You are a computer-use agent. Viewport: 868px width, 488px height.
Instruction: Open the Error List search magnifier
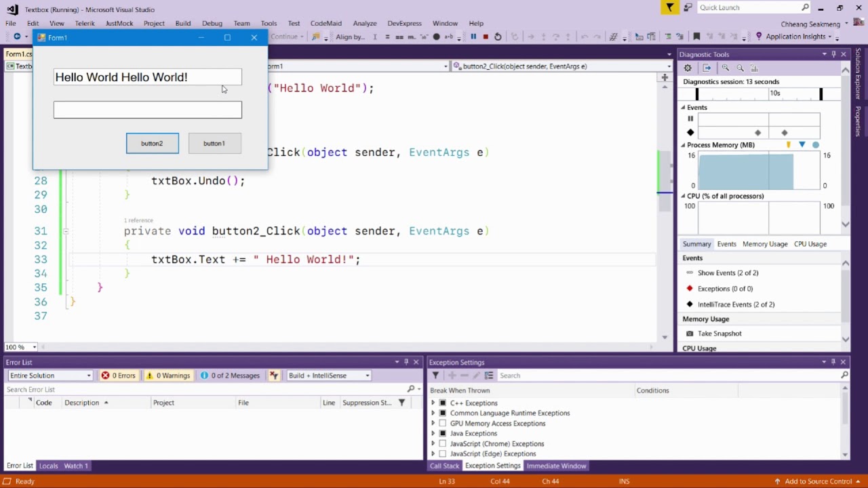point(411,389)
